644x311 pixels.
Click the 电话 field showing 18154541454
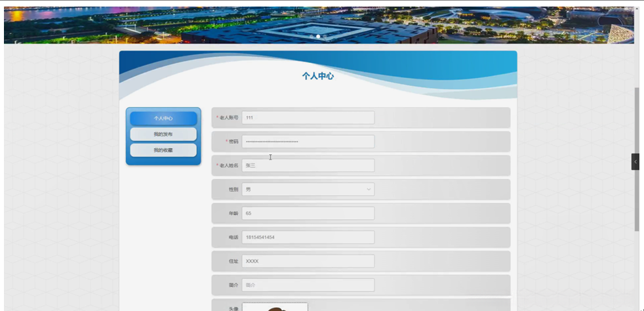(308, 237)
